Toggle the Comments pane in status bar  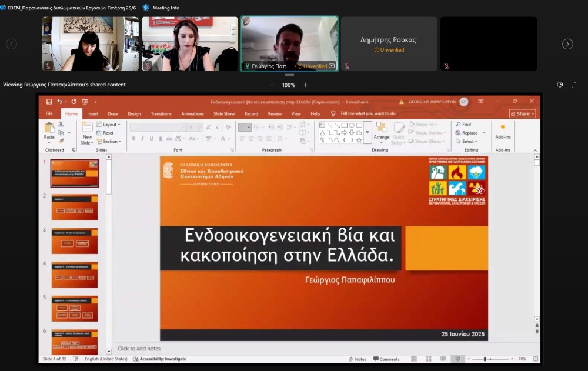pos(385,359)
